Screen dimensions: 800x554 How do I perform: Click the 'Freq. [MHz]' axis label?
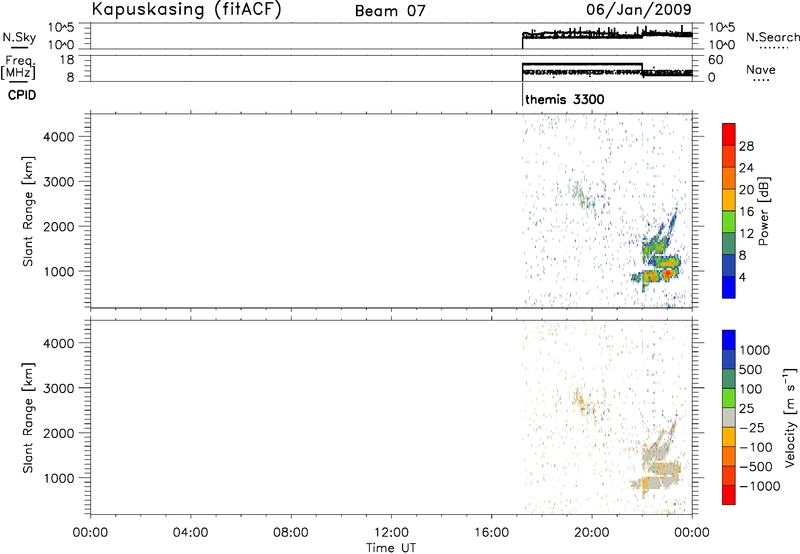18,68
